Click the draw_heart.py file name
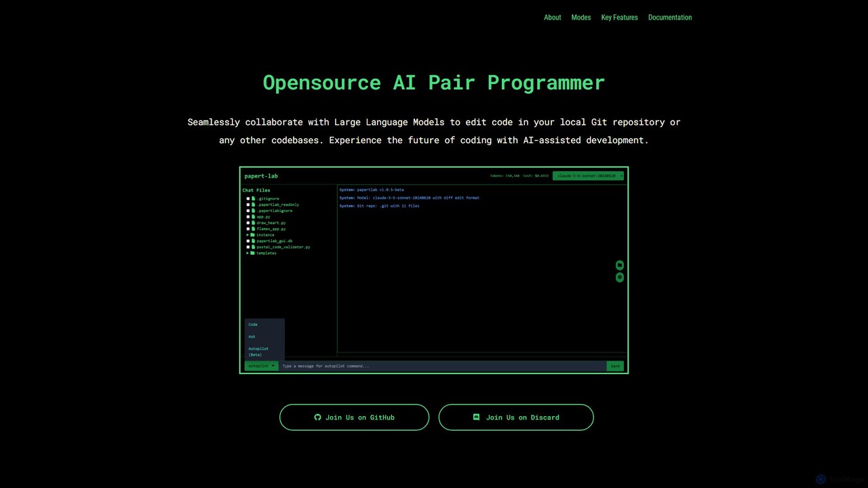 [x=271, y=223]
